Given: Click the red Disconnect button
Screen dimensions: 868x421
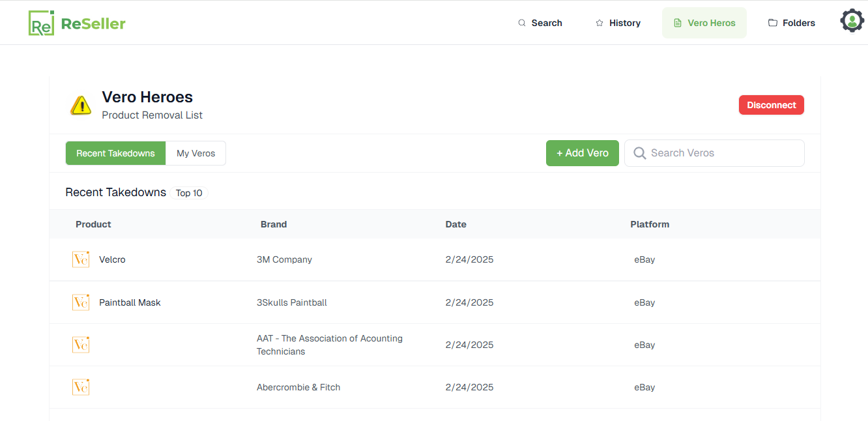Looking at the screenshot, I should (772, 105).
